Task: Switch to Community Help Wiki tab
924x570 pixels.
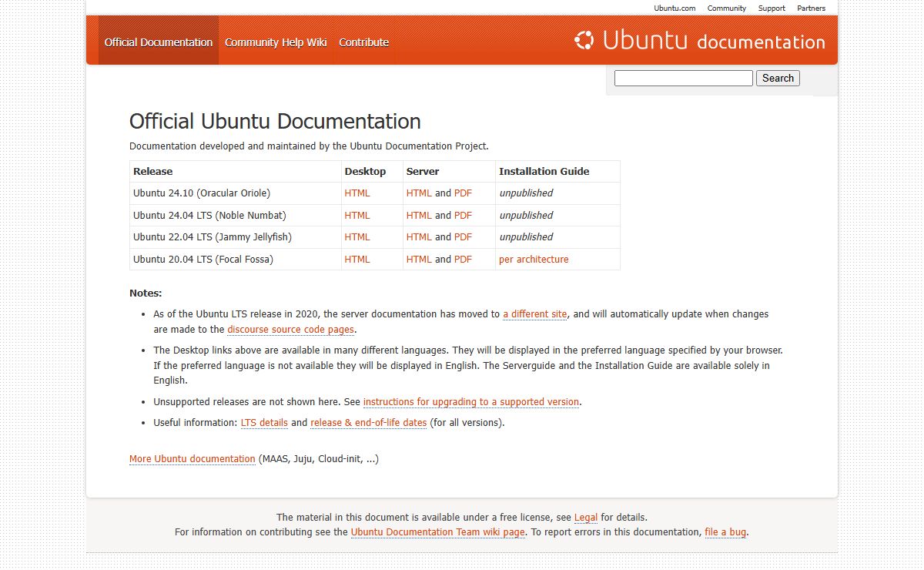Action: (x=276, y=42)
